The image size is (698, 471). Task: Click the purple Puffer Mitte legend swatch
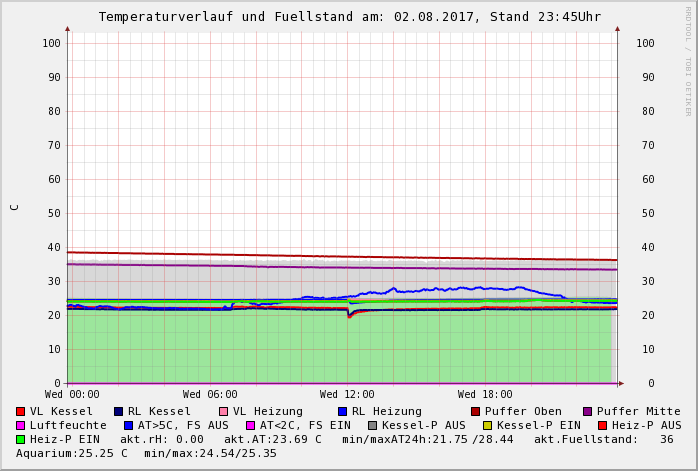[x=588, y=411]
